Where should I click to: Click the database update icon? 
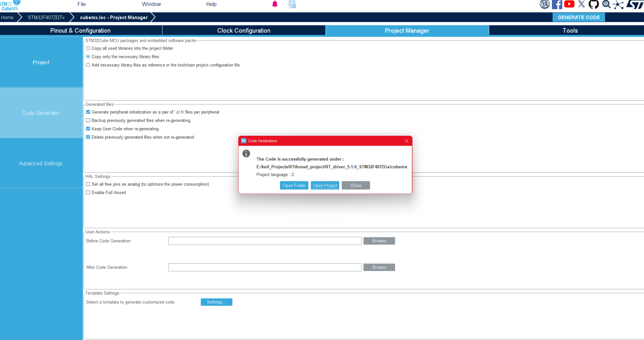[x=292, y=4]
